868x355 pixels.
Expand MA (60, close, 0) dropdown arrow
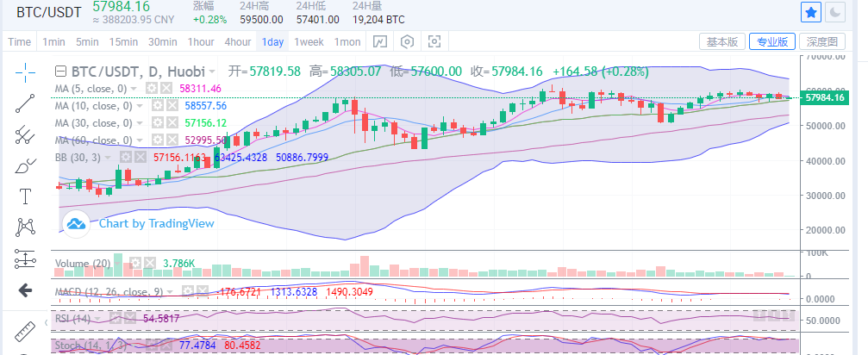click(140, 140)
